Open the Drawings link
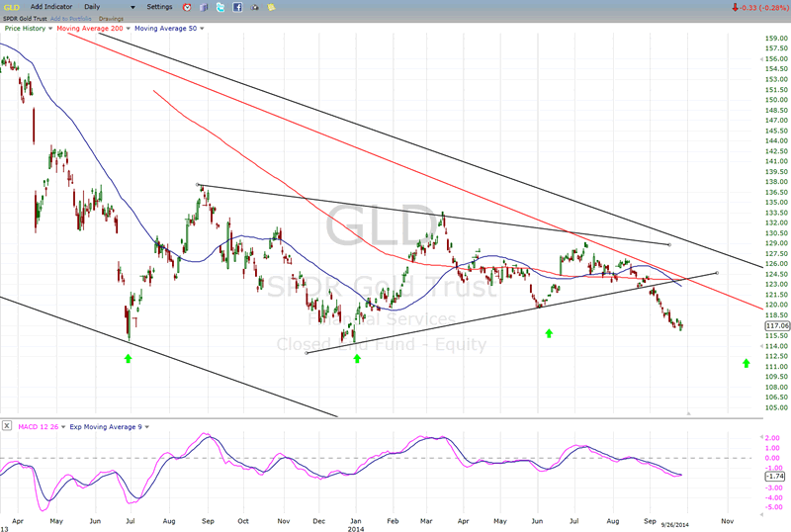 point(111,19)
